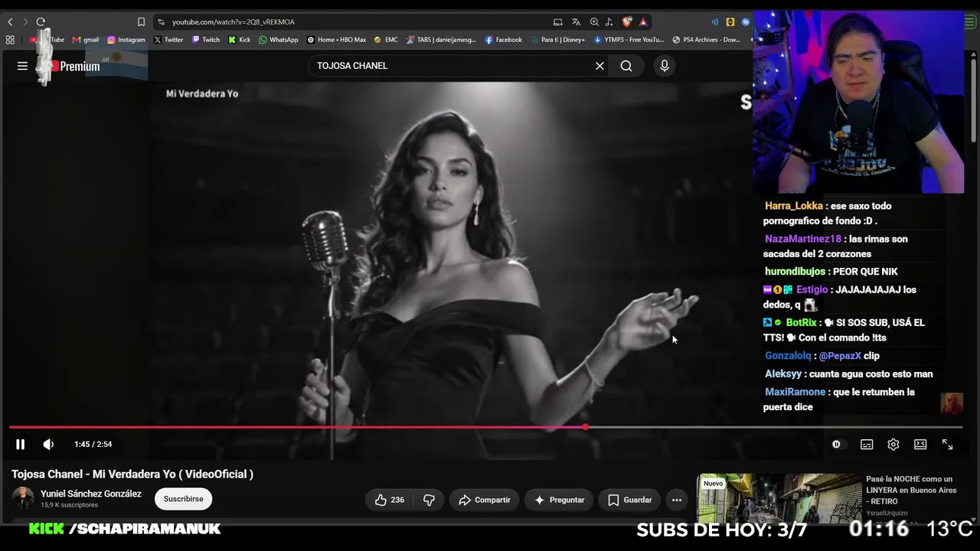The image size is (980, 551).
Task: Translate this page icon
Action: click(576, 22)
